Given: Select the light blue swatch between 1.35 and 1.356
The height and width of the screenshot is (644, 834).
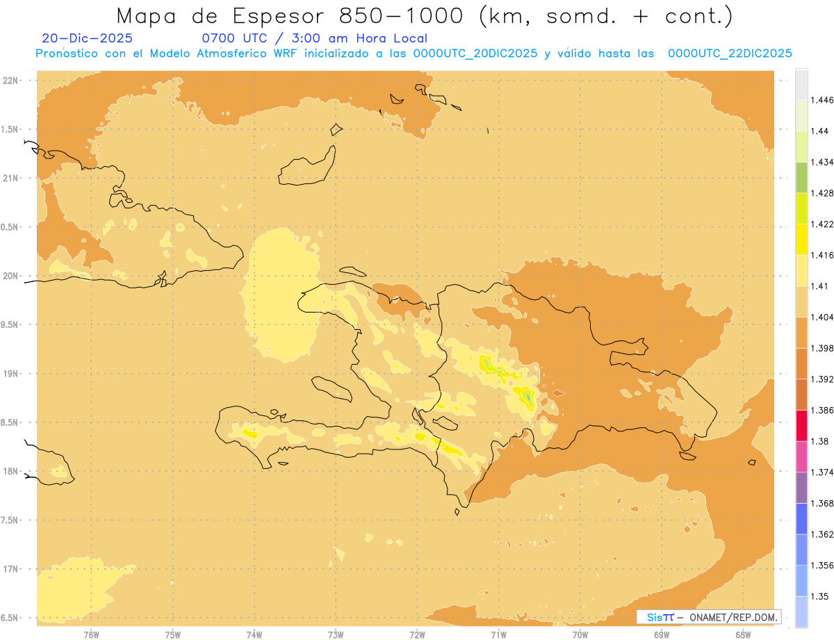Looking at the screenshot, I should pyautogui.click(x=801, y=580).
